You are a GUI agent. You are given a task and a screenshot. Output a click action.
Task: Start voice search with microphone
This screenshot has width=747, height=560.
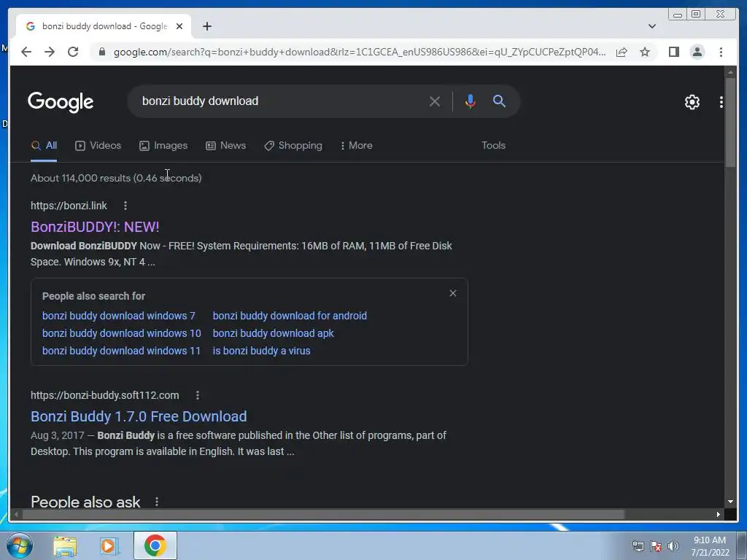[x=471, y=101]
